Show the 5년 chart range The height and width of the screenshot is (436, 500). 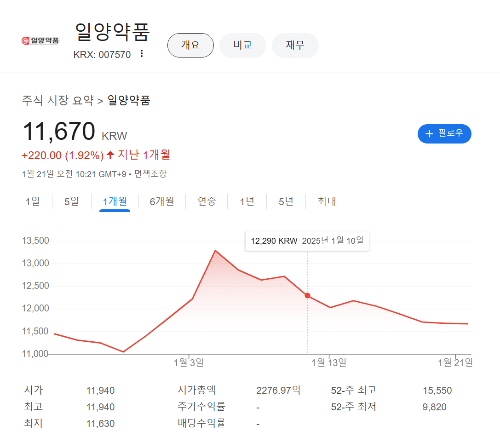coord(286,201)
